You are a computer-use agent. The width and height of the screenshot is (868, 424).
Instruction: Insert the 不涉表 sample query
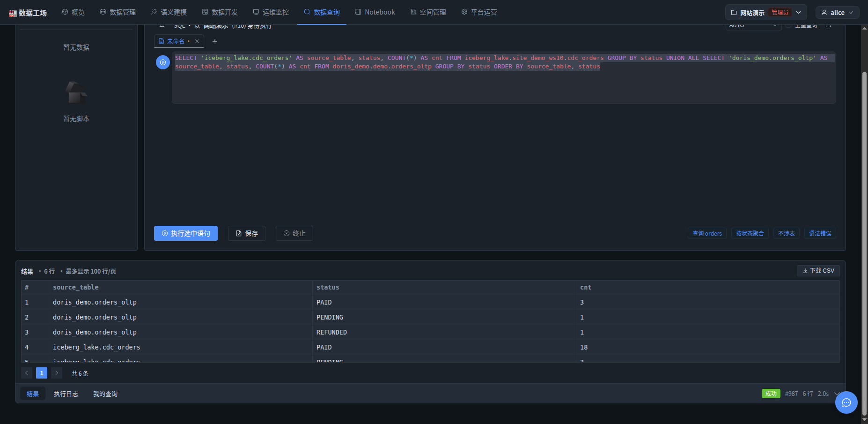[787, 233]
